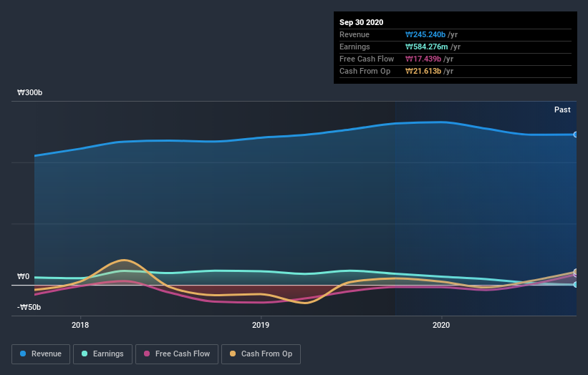This screenshot has height=375, width=588.
Task: Click the orange Cash From Op endpoint marker
Action: pos(576,271)
